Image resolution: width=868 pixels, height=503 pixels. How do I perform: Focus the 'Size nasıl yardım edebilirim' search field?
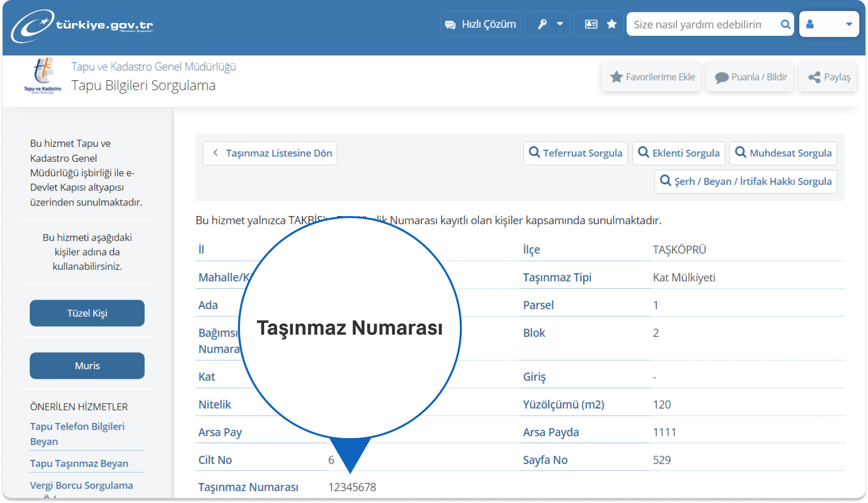(x=703, y=24)
